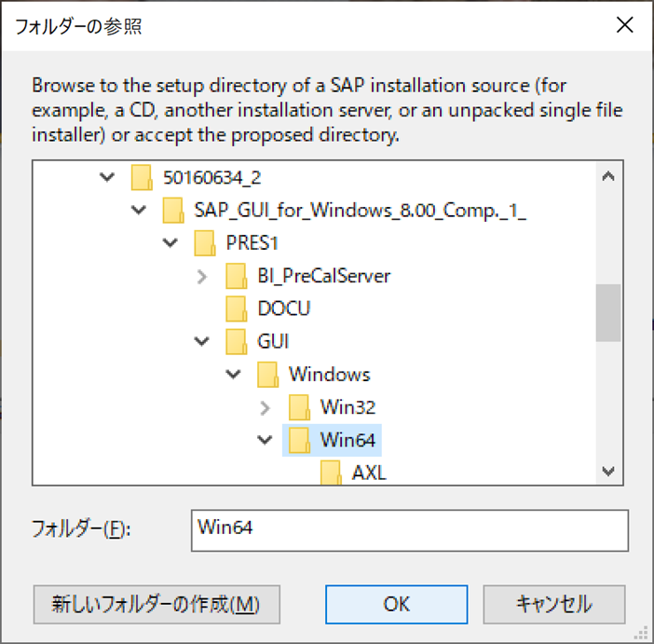654x644 pixels.
Task: Select the PRES1 folder icon
Action: click(x=205, y=243)
